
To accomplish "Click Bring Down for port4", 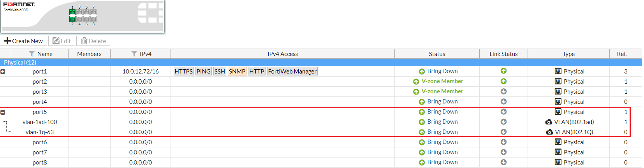I will coord(442,102).
